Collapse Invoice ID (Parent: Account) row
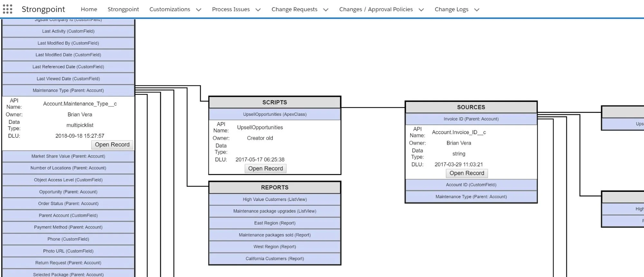 (x=471, y=119)
